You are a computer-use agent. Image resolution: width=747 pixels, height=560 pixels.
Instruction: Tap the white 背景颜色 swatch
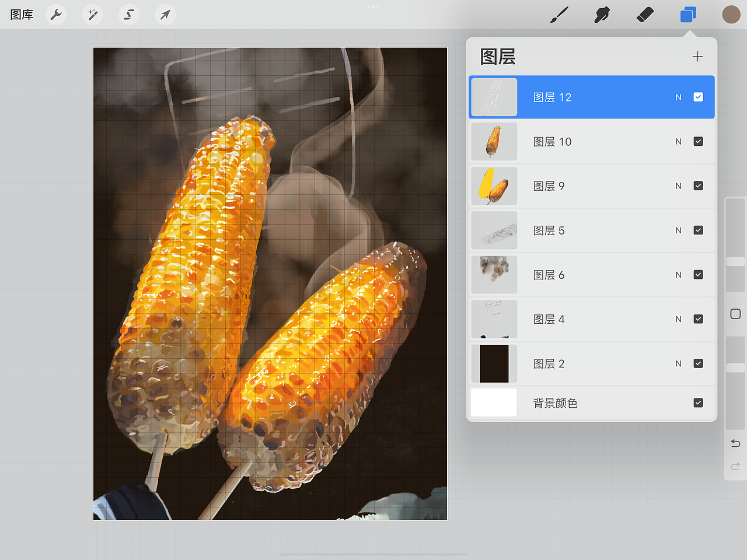click(x=494, y=402)
